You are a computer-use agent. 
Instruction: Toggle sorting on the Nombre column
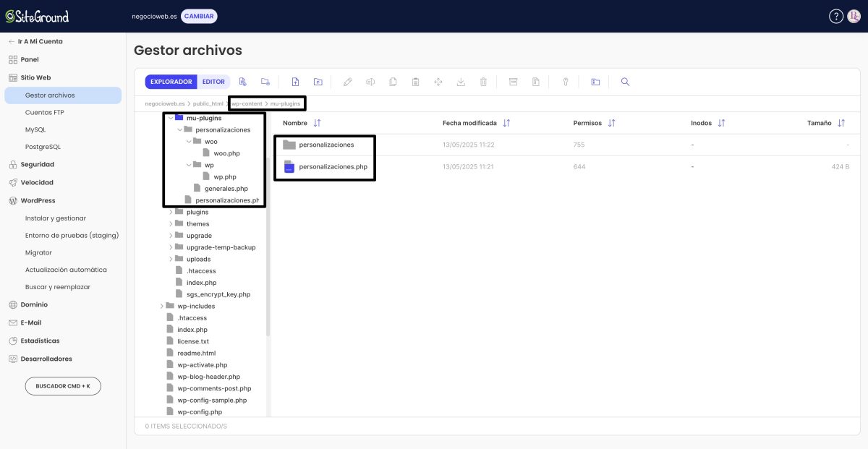pos(317,123)
